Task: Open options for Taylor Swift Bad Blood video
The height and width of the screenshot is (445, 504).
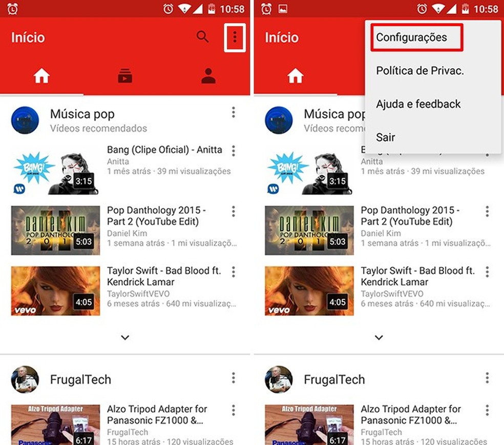Action: coord(233,271)
